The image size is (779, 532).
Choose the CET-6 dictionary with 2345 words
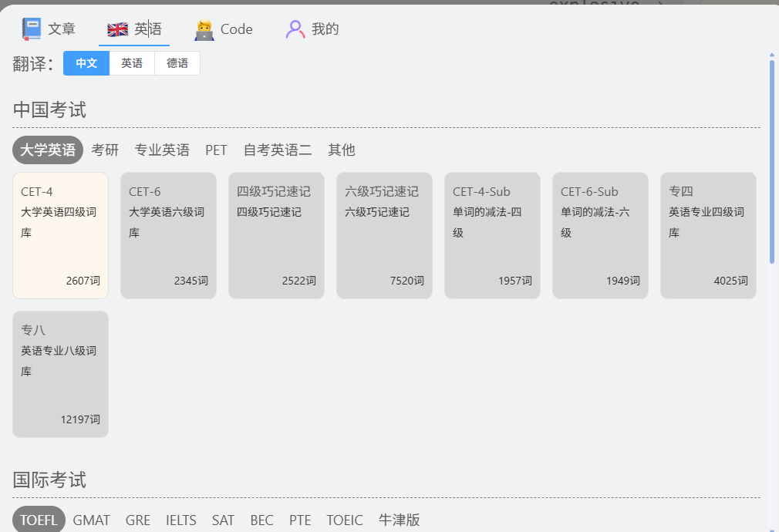pos(168,235)
